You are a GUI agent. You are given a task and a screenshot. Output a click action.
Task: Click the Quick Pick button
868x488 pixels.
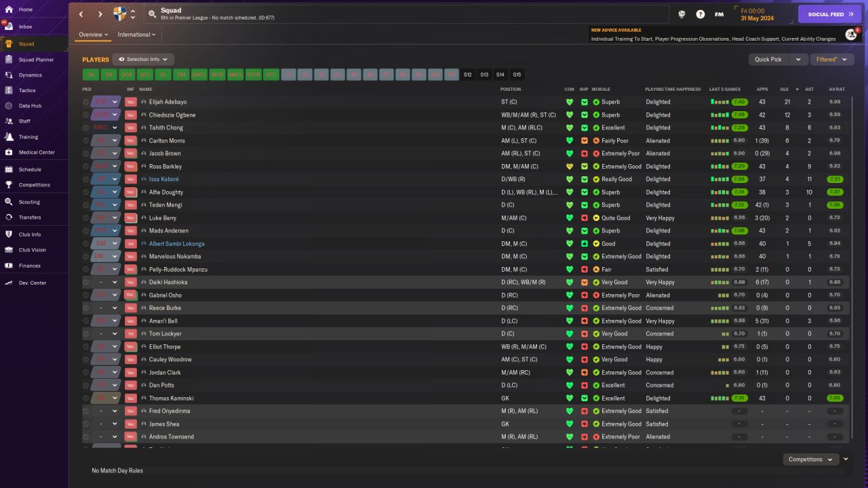(768, 60)
